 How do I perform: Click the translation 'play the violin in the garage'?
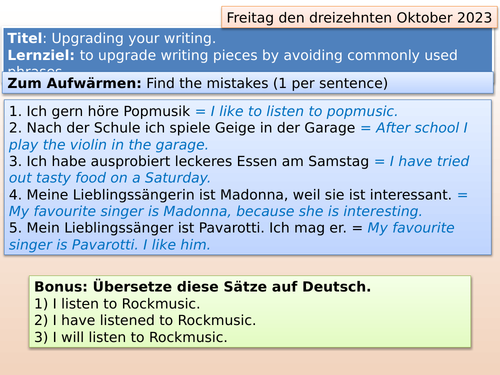tap(108, 145)
